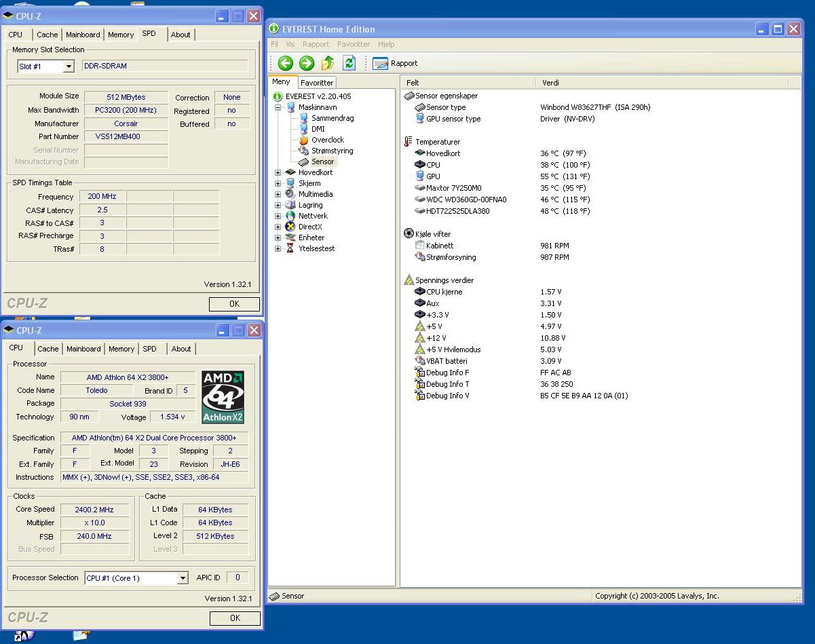This screenshot has width=815, height=644.
Task: Click OK in the upper CPU-Z SPD window
Action: point(234,304)
